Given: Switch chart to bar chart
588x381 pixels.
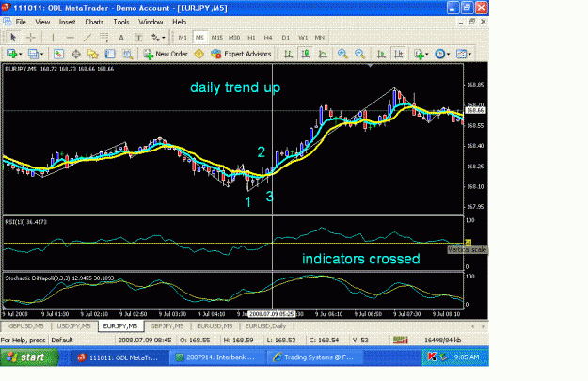Looking at the screenshot, I should coord(289,54).
